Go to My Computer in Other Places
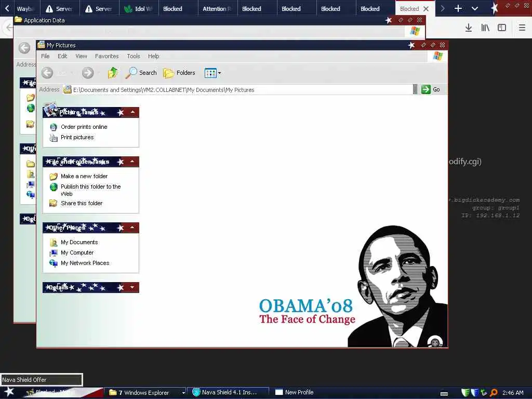 point(77,253)
